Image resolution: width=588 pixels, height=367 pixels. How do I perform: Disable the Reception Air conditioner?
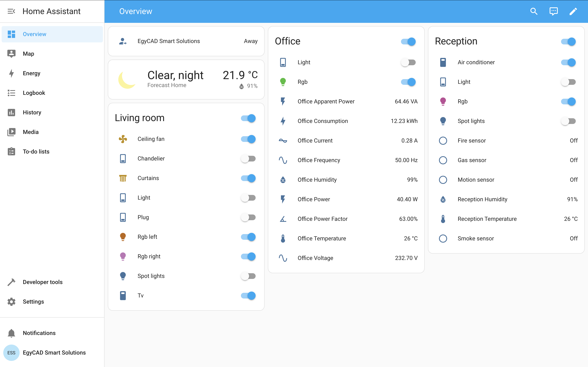tap(569, 62)
